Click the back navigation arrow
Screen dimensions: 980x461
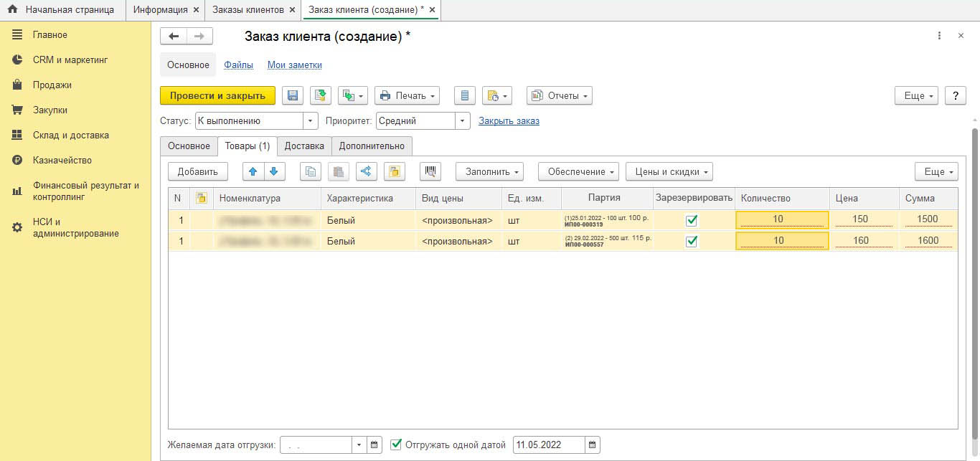[174, 36]
